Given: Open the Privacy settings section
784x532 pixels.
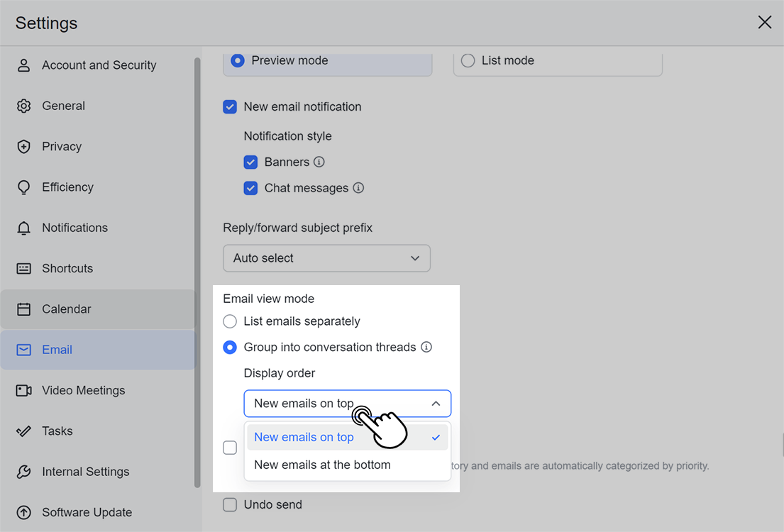Looking at the screenshot, I should coord(98,147).
